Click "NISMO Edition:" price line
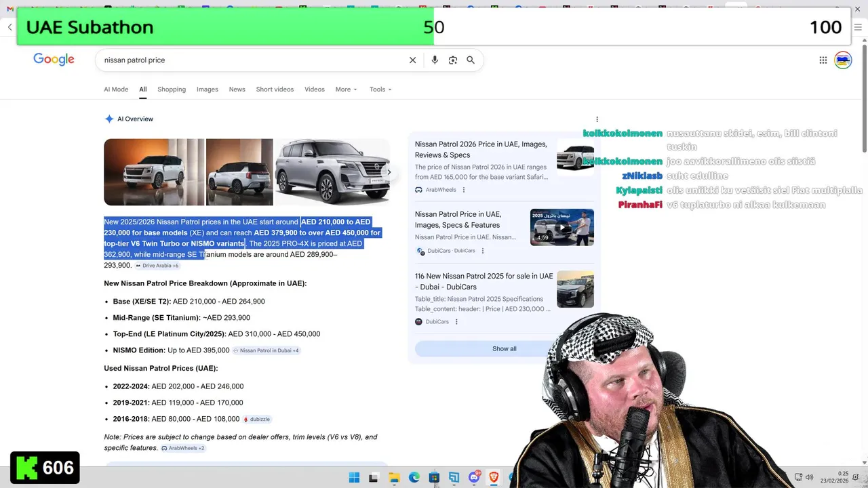 pos(171,350)
